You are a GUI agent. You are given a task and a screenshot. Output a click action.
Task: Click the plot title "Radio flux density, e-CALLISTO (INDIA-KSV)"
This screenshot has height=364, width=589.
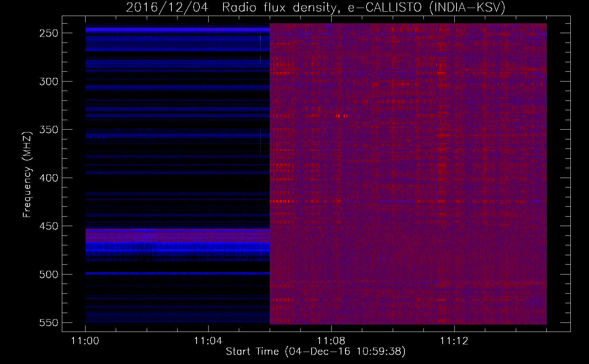364,7
